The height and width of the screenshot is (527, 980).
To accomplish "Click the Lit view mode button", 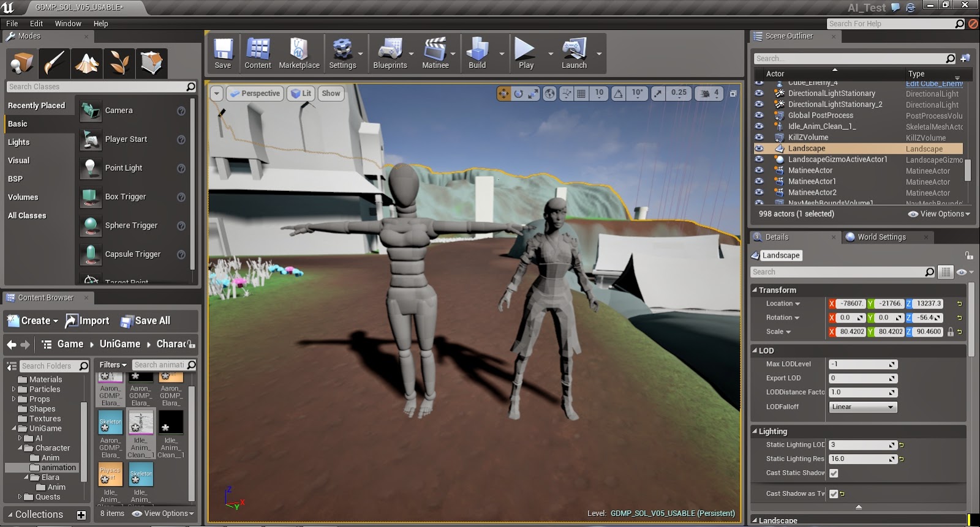I will pyautogui.click(x=301, y=94).
